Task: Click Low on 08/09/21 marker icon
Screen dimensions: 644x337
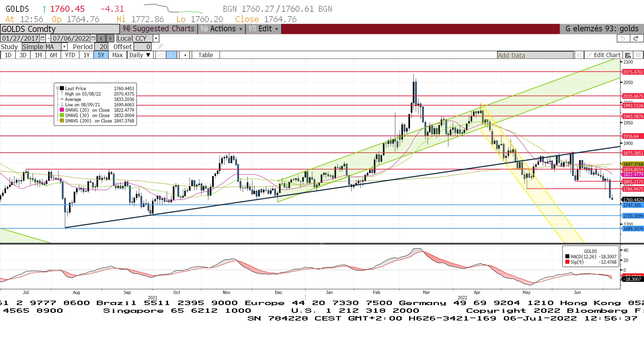Action: (x=62, y=105)
